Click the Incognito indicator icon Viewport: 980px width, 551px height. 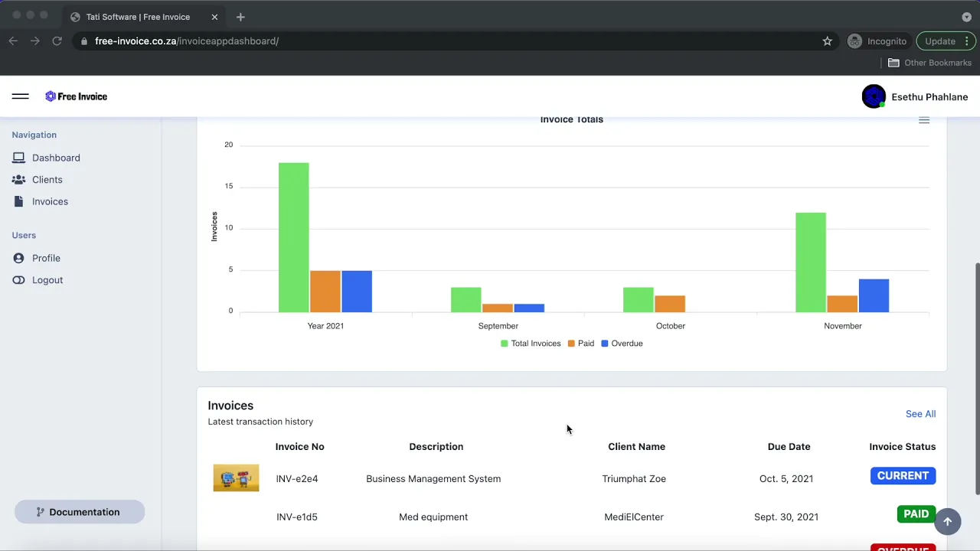click(x=854, y=41)
